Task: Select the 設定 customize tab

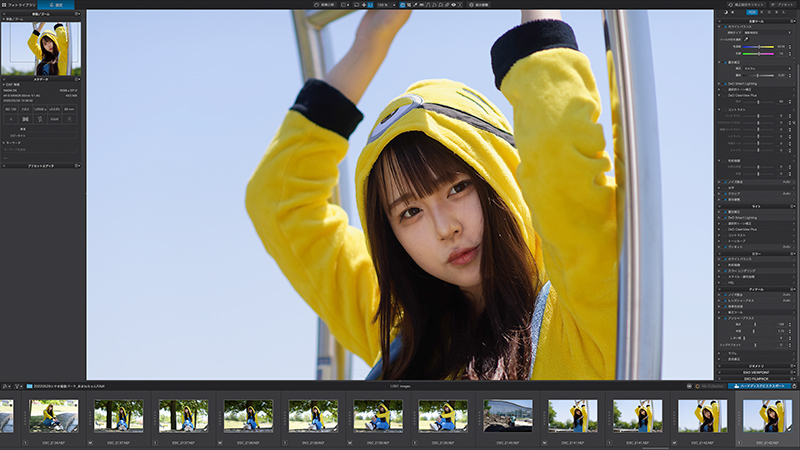Action: [56, 5]
